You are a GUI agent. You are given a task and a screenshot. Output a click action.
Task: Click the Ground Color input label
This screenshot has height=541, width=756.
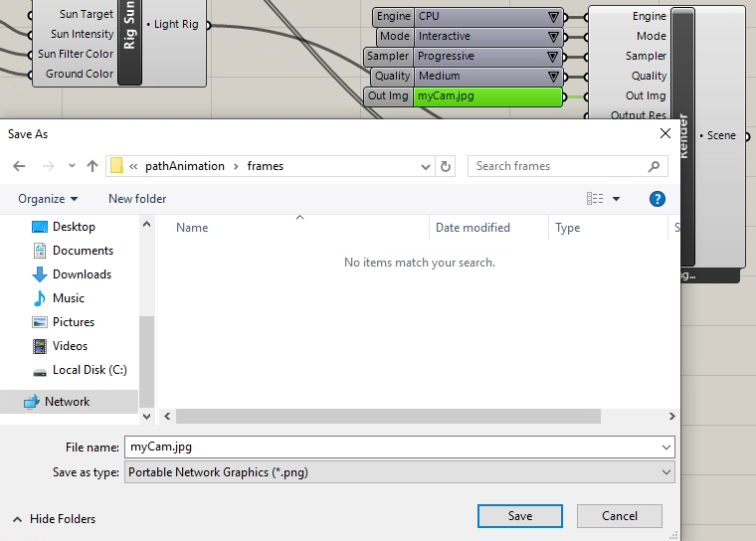[x=80, y=74]
